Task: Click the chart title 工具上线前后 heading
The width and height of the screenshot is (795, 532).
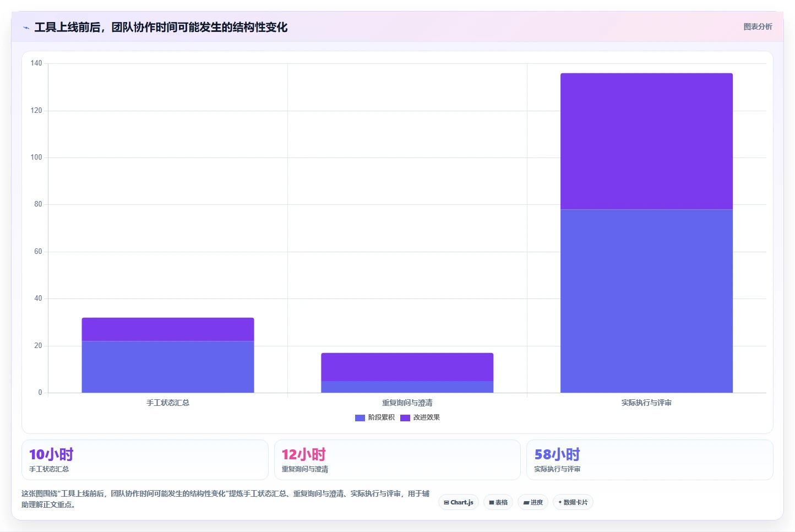Action: (161, 28)
